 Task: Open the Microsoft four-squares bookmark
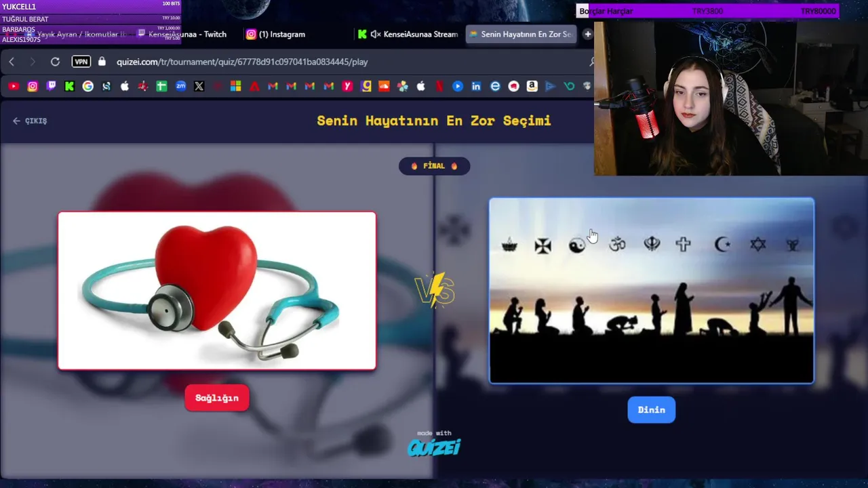(x=235, y=86)
